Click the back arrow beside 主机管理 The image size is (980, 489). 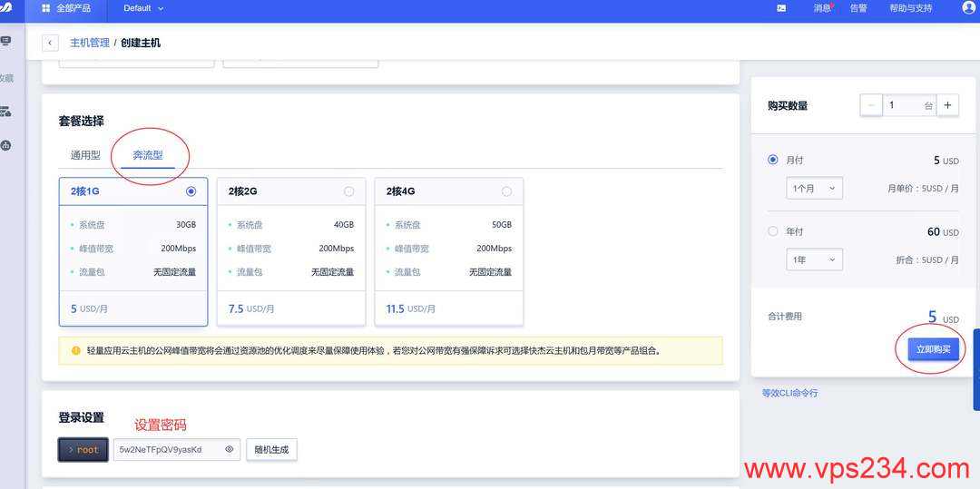(51, 43)
